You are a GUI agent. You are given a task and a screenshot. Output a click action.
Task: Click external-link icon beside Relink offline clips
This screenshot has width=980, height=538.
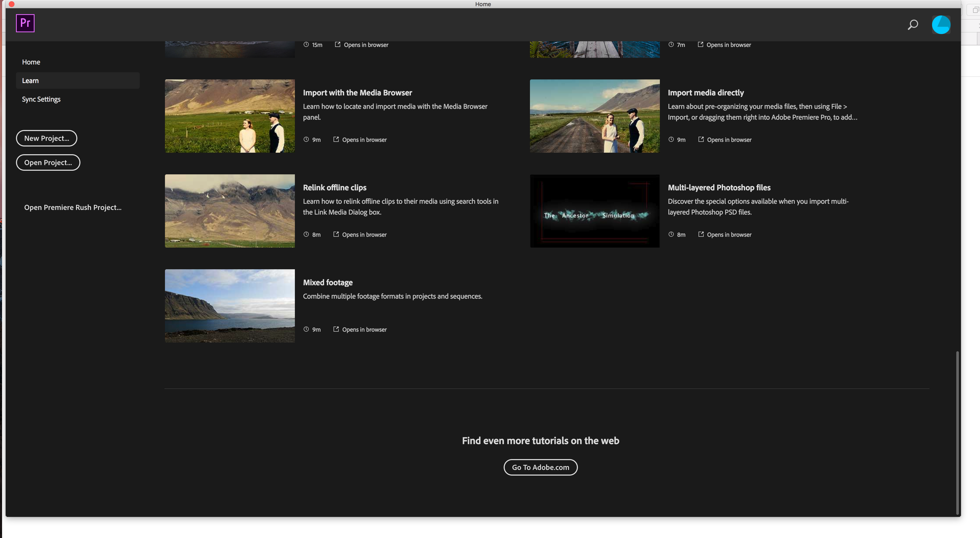click(336, 234)
